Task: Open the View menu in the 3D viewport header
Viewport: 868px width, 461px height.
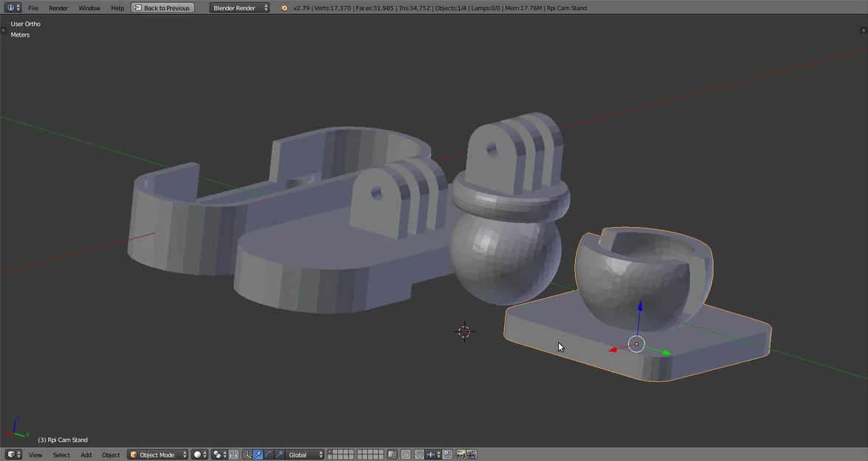Action: (x=35, y=455)
